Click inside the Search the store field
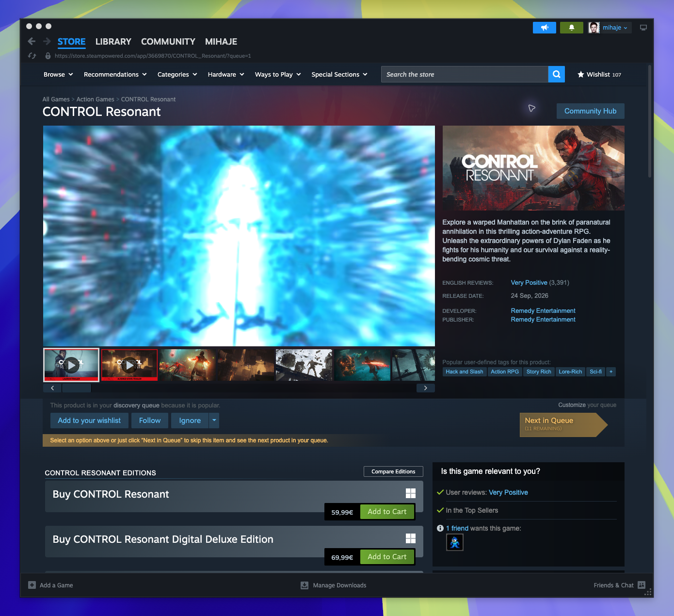 465,74
